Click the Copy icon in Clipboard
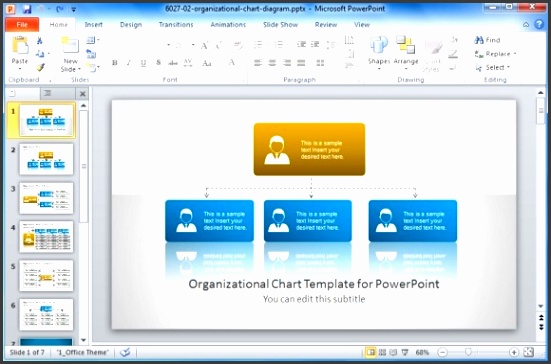 click(40, 54)
